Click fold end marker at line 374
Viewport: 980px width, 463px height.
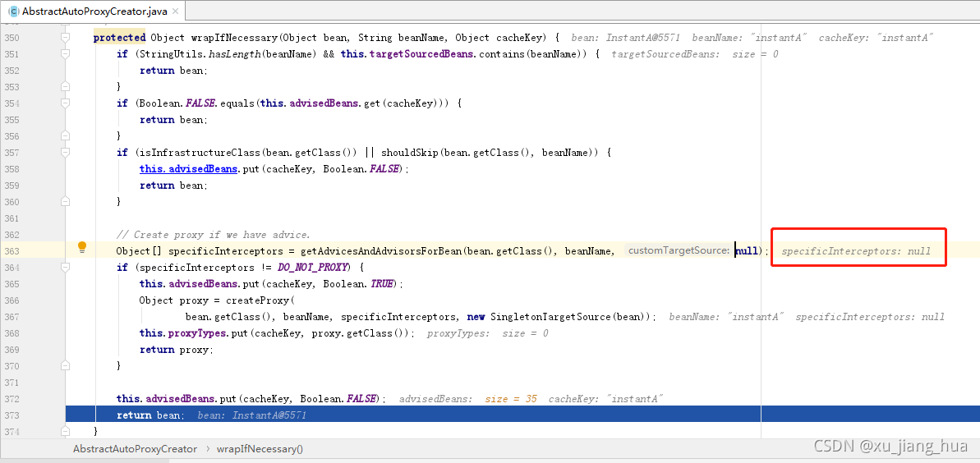[x=66, y=432]
